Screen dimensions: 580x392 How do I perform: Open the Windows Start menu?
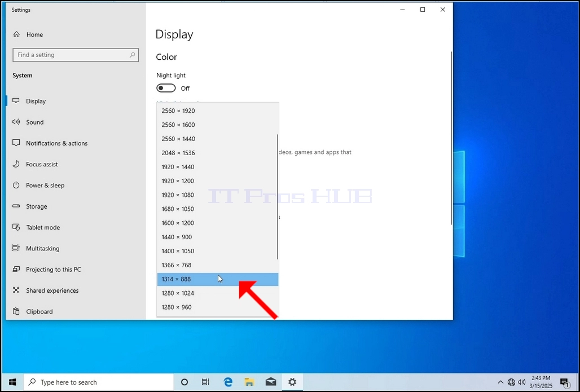pos(12,382)
